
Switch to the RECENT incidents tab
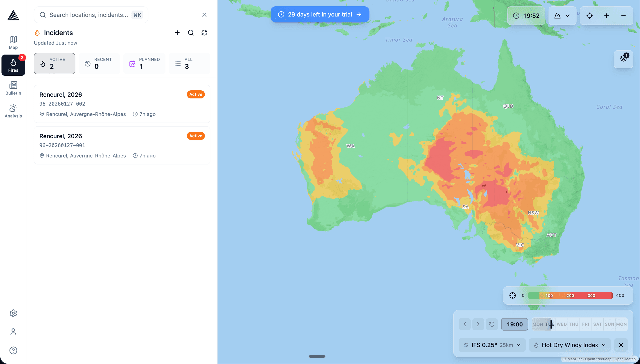[99, 63]
